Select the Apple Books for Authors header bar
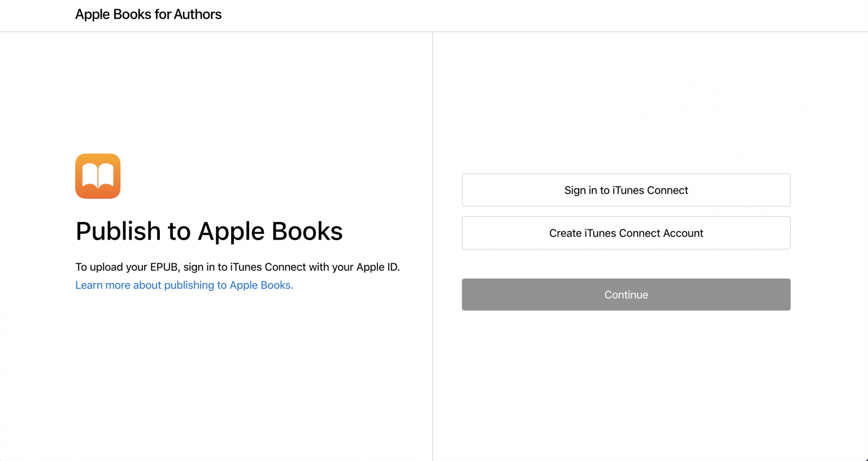This screenshot has height=461, width=868. (x=148, y=14)
